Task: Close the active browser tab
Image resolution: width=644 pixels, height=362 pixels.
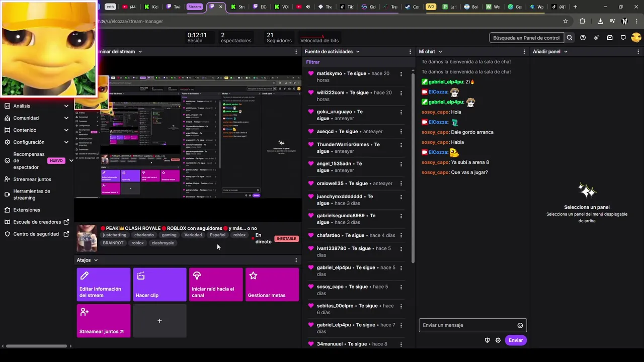Action: coord(220,7)
